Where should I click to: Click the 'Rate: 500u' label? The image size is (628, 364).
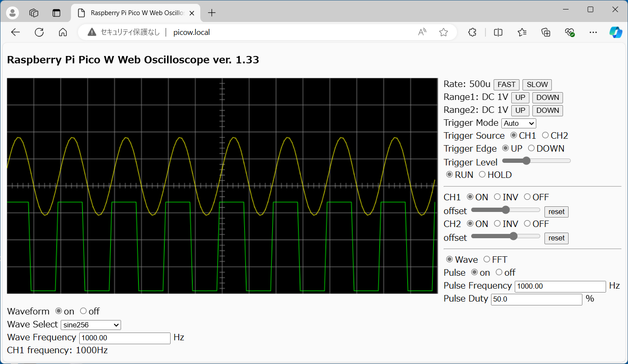coord(467,84)
